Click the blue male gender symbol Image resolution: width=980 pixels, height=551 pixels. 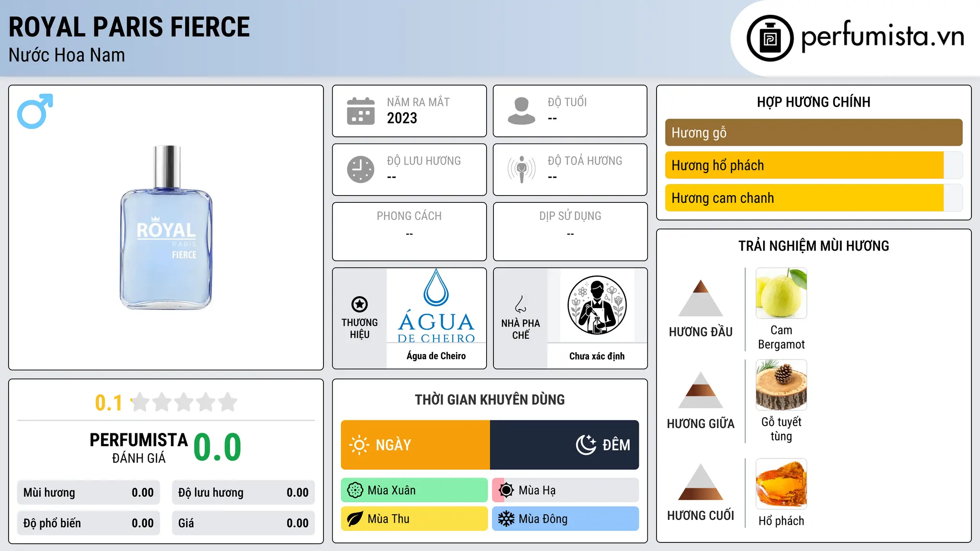[35, 111]
